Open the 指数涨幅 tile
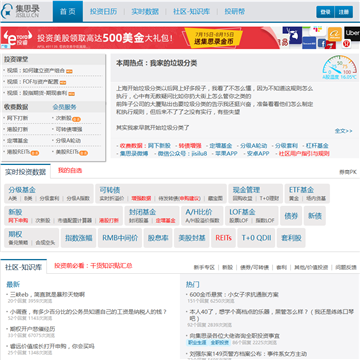 [x=78, y=238]
